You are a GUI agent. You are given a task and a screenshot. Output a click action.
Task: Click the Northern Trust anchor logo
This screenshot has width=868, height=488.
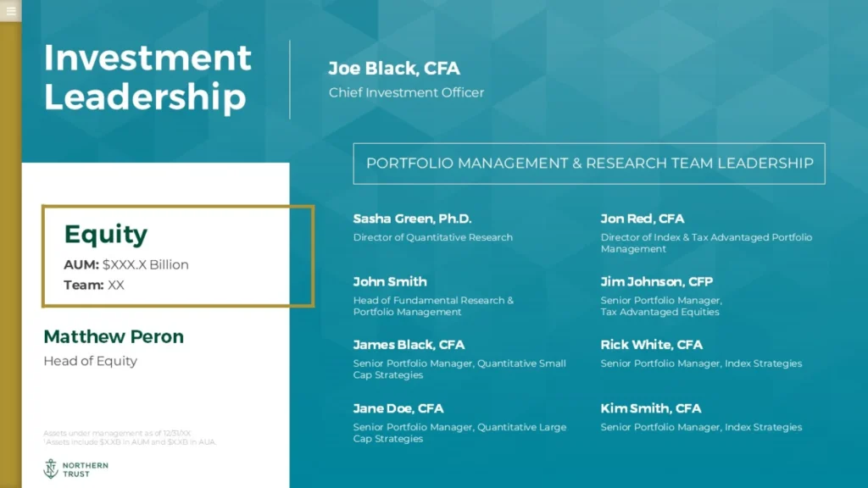[51, 469]
